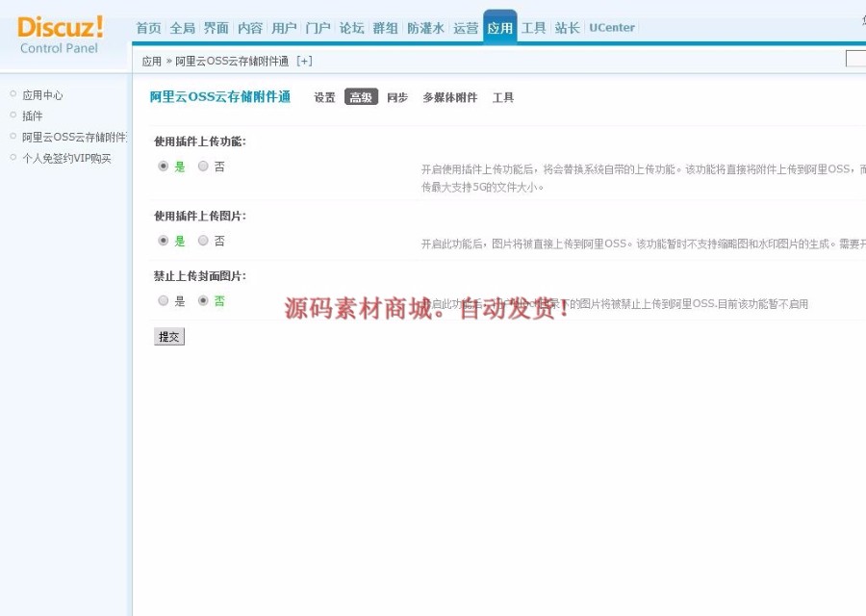Select 否 for 使用插件上传图片
Screen dimensions: 866x616
[203, 241]
